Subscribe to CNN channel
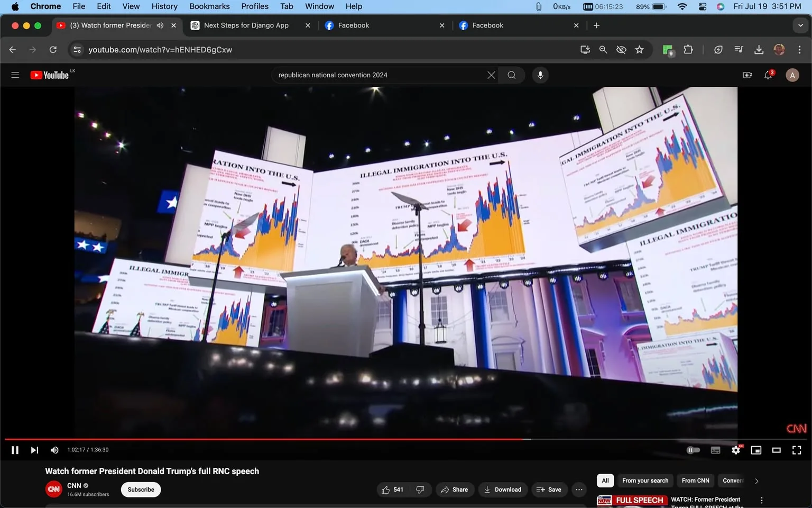Viewport: 812px width, 508px height. point(141,489)
